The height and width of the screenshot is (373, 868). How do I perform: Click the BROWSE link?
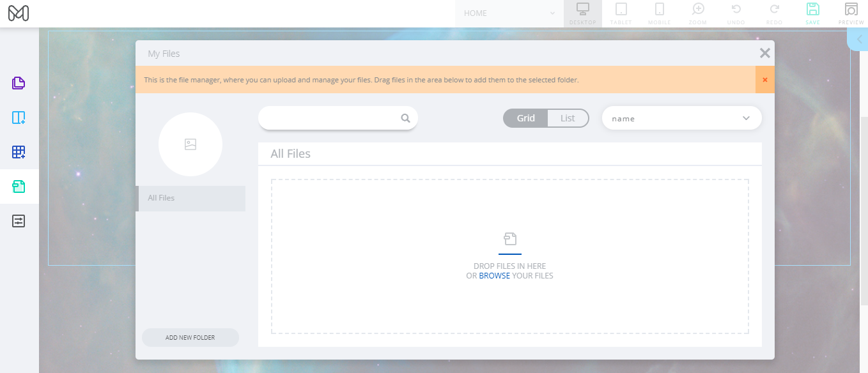pyautogui.click(x=494, y=276)
